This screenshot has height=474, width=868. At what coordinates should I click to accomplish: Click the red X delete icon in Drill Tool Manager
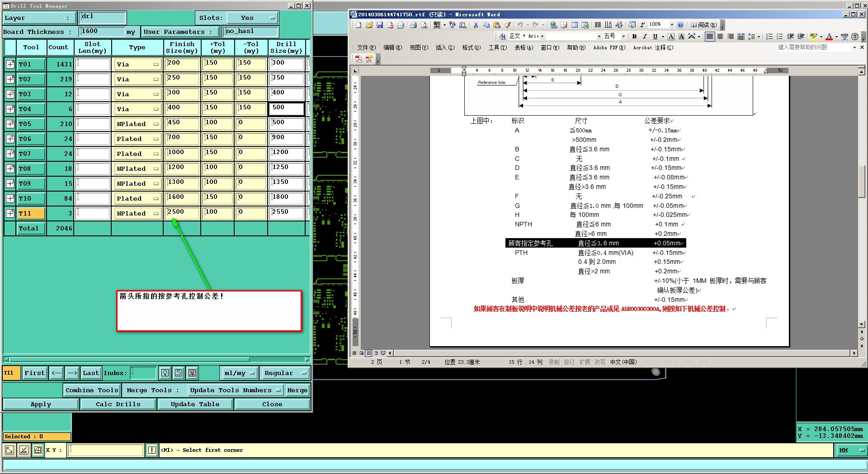[x=192, y=373]
